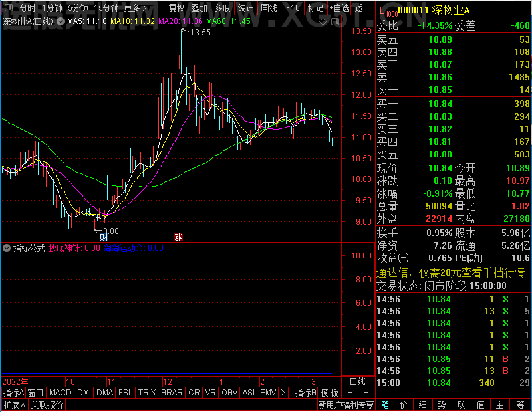Image resolution: width=532 pixels, height=412 pixels.
Task: Select the 主 main-force tab
Action: coord(500,405)
